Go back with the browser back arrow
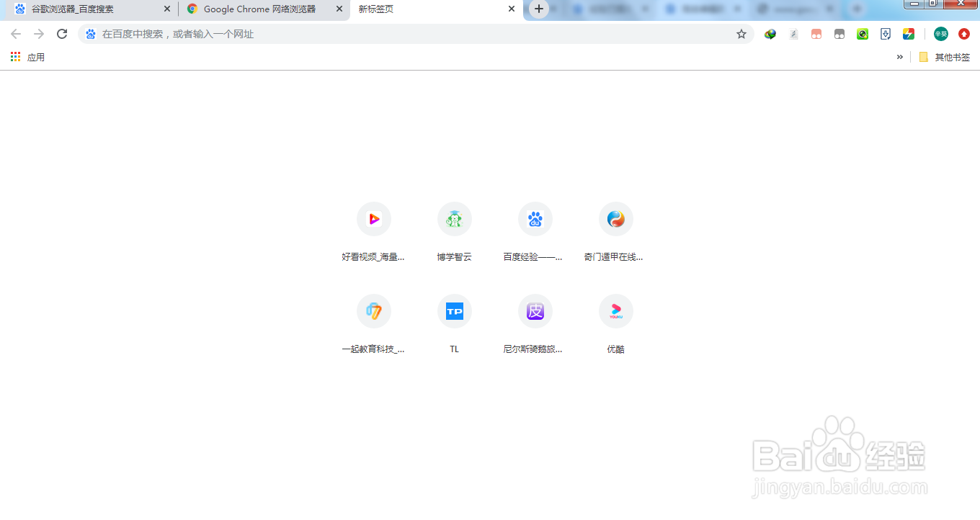Screen dimensions: 980x520 click(16, 34)
